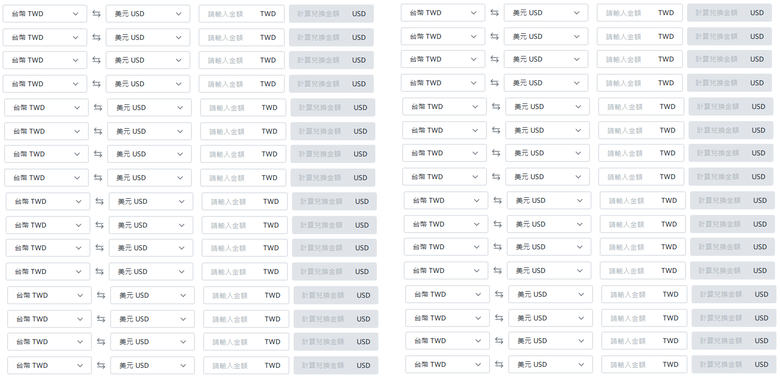
Task: Expand the 美元 USD dropdown in the top-right row
Action: point(546,13)
